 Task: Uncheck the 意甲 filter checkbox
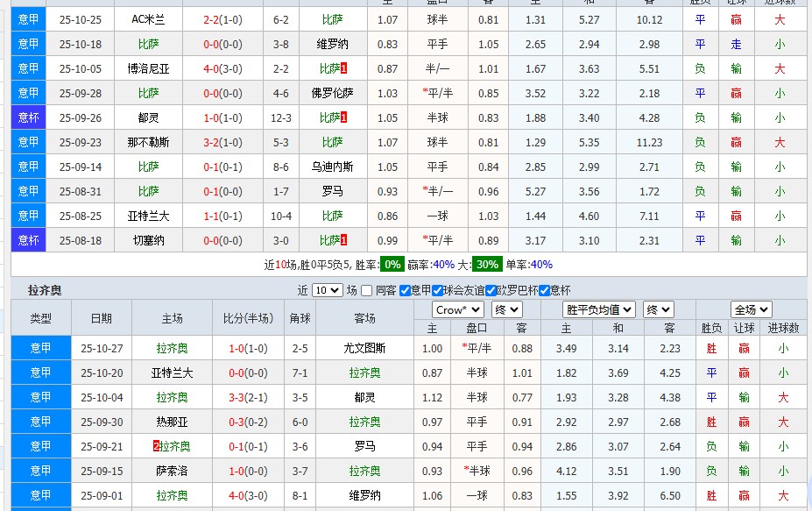pyautogui.click(x=406, y=292)
